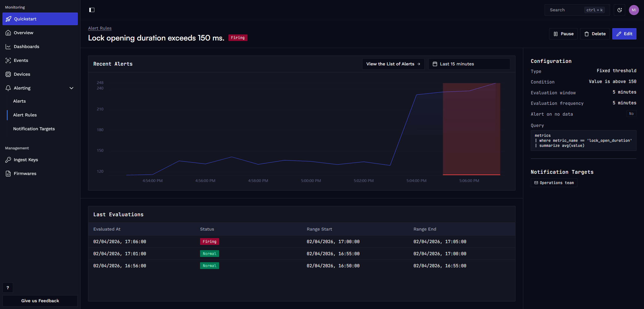Image resolution: width=644 pixels, height=309 pixels.
Task: Open the question mark help menu
Action: point(8,288)
